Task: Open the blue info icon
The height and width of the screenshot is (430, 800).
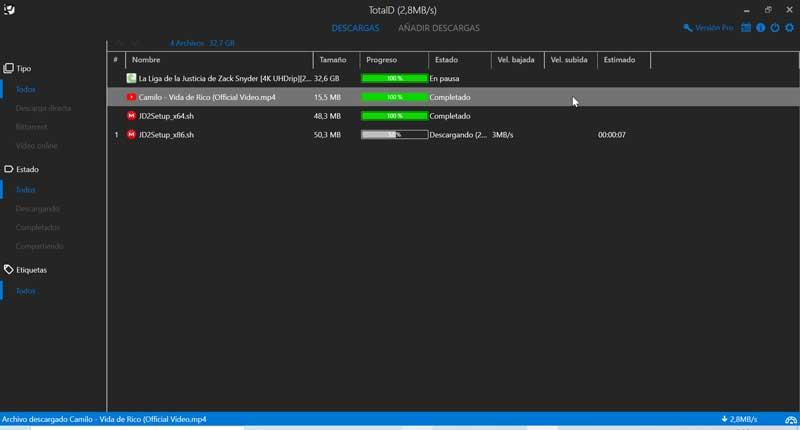Action: coord(761,28)
